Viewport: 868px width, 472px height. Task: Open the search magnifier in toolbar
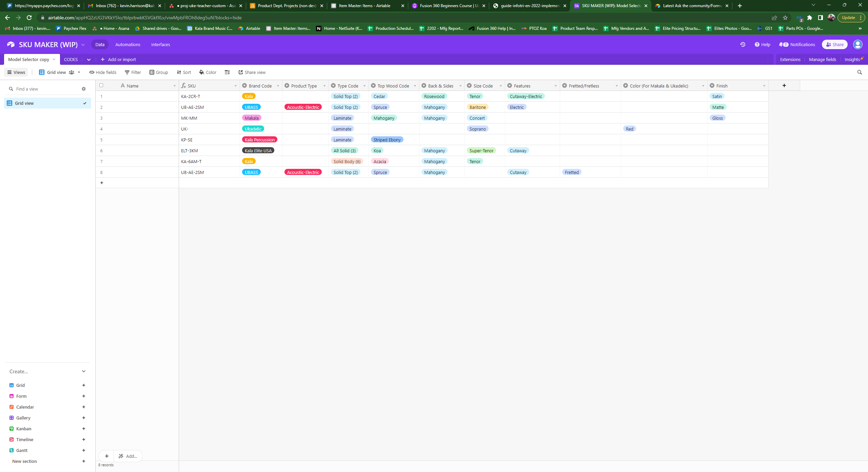[860, 72]
